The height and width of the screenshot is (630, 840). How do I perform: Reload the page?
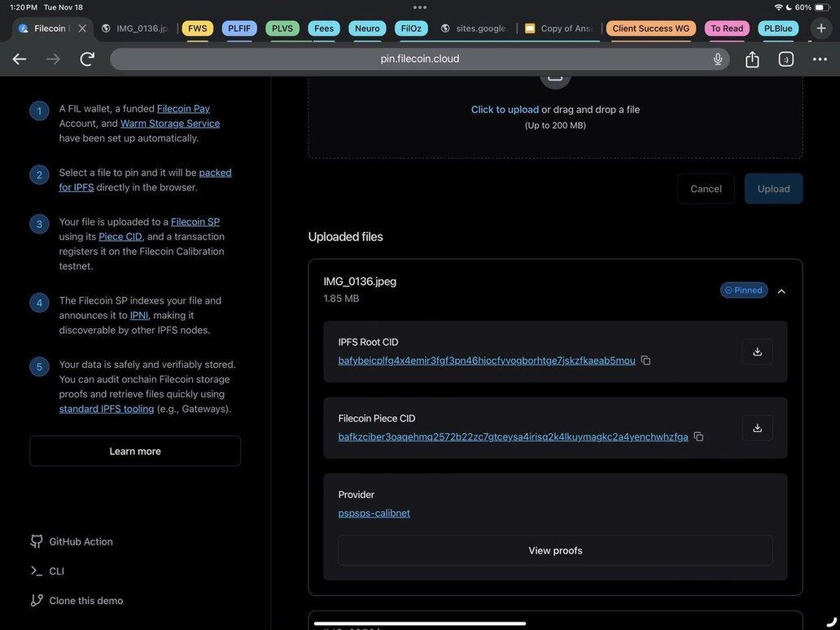pyautogui.click(x=87, y=59)
